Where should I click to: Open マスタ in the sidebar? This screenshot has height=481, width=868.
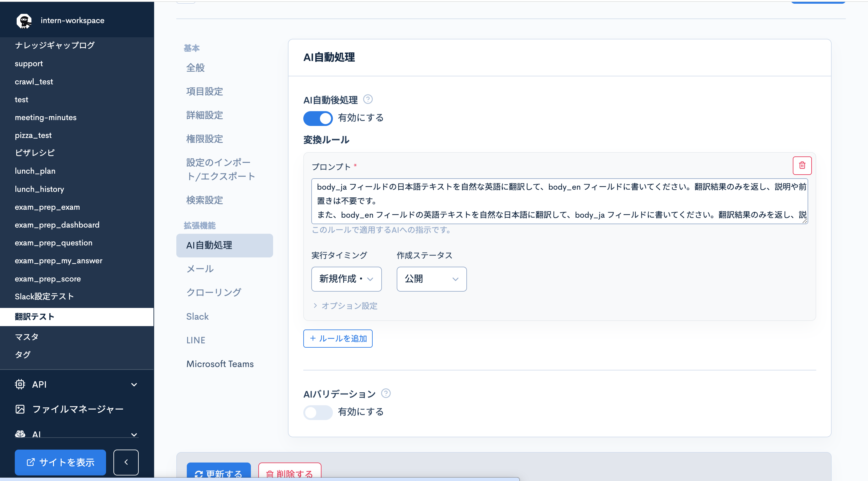coord(26,337)
